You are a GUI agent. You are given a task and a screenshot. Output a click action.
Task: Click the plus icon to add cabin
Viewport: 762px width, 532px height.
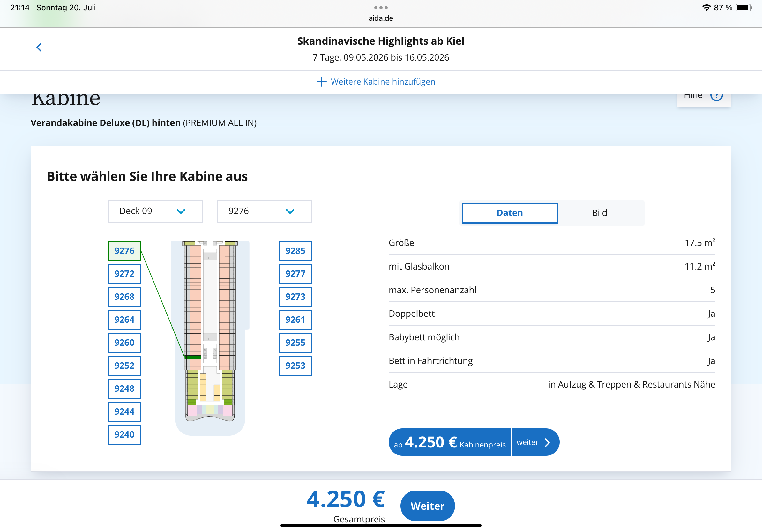321,82
